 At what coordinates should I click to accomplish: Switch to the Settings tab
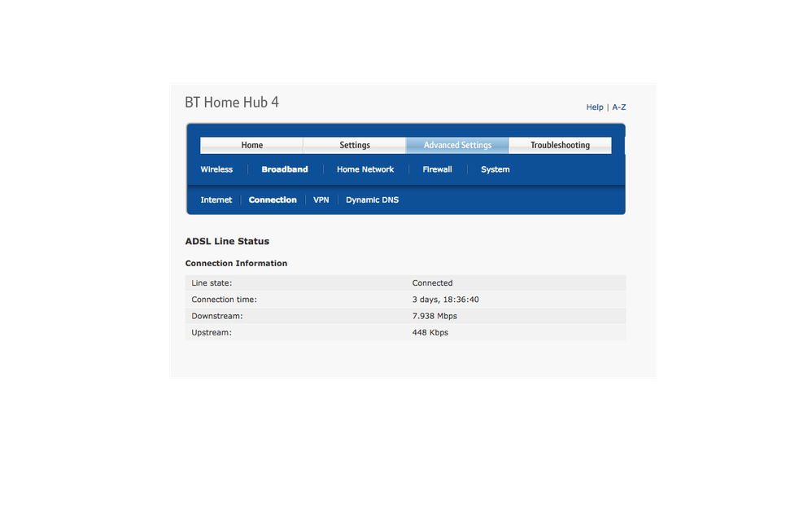[x=355, y=145]
